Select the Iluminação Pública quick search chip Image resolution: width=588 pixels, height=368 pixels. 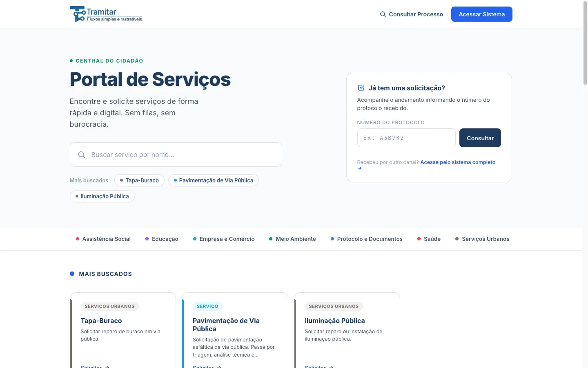102,196
